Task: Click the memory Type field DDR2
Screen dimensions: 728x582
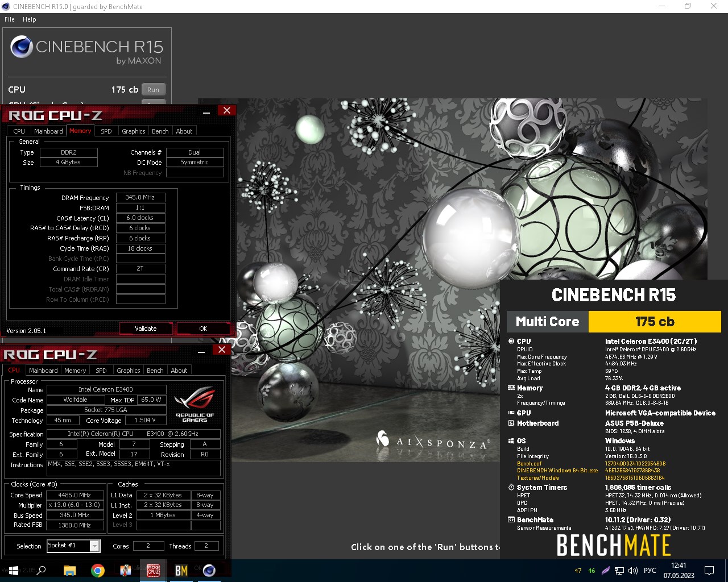Action: 69,152
